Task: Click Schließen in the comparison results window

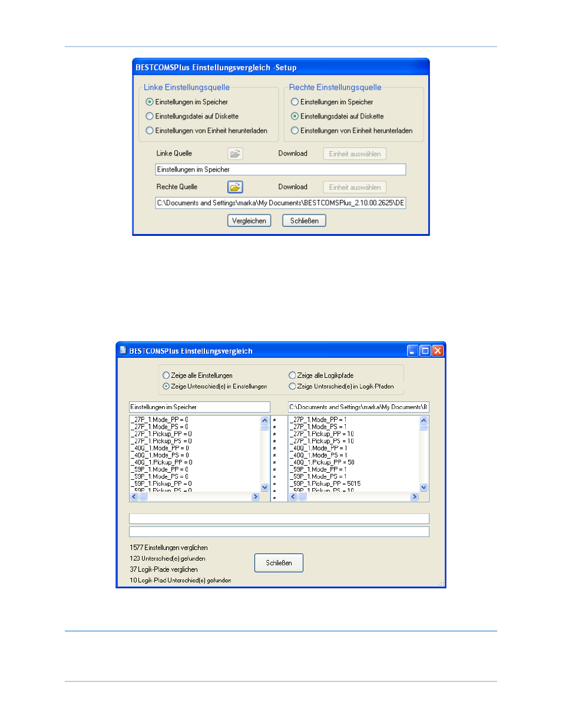Action: click(279, 563)
